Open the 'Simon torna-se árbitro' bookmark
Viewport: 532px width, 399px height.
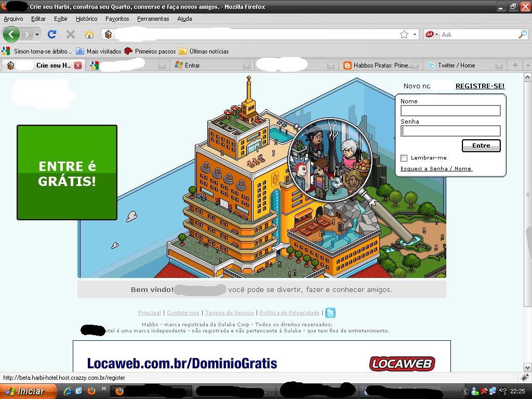pos(37,51)
